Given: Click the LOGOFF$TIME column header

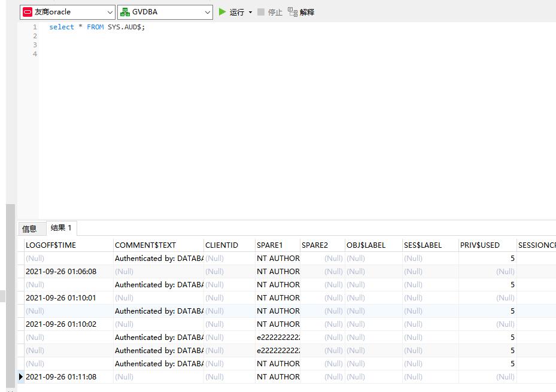Looking at the screenshot, I should [69, 245].
